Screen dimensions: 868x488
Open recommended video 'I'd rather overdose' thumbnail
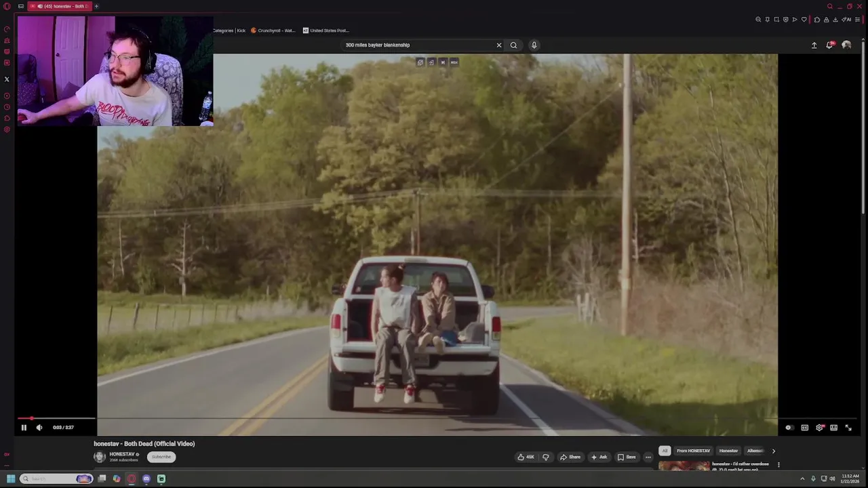click(x=684, y=466)
